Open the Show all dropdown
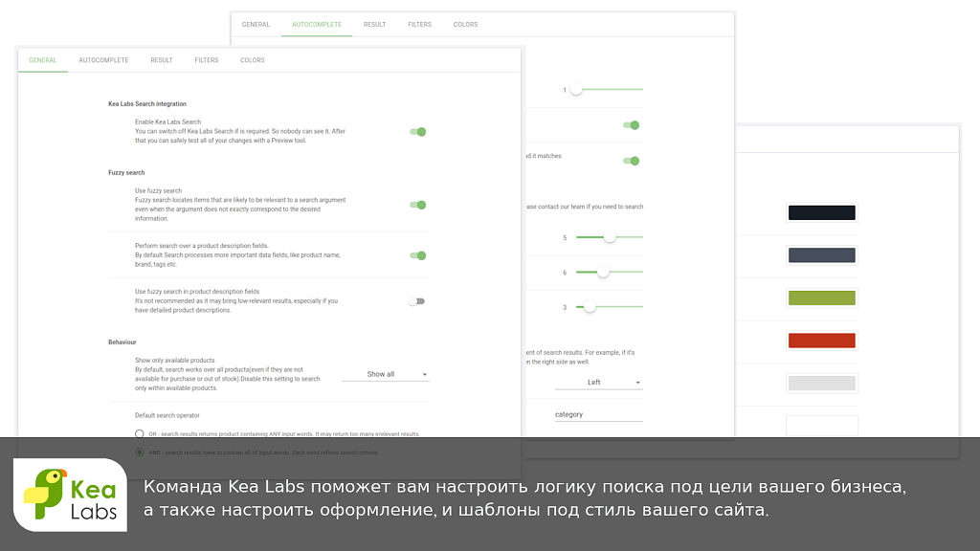The width and height of the screenshot is (980, 551). 385,374
